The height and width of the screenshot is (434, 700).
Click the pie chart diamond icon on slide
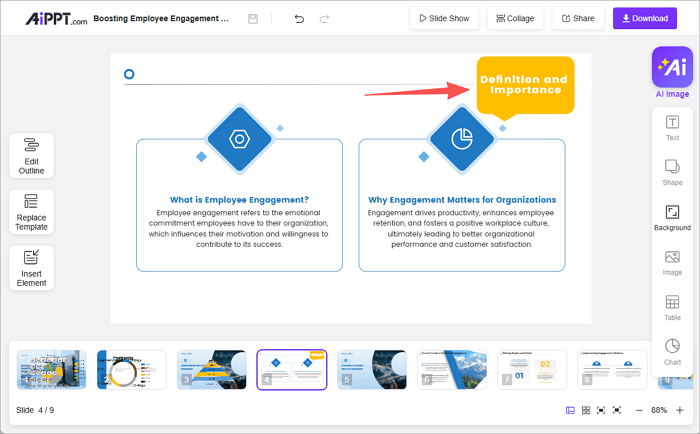point(462,139)
